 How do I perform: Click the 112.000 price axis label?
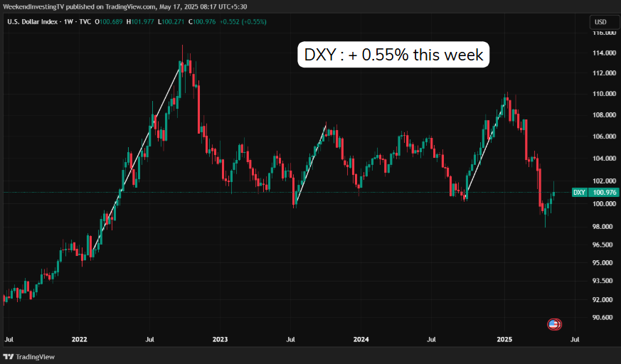tap(604, 73)
